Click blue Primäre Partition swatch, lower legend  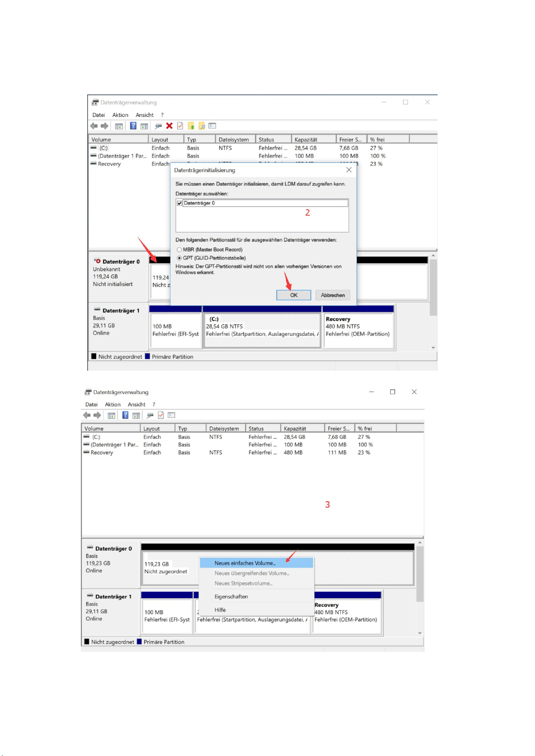(139, 641)
